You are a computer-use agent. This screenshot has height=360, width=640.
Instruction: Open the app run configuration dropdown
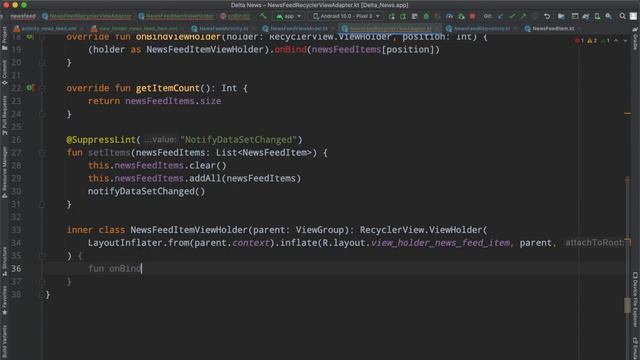289,16
